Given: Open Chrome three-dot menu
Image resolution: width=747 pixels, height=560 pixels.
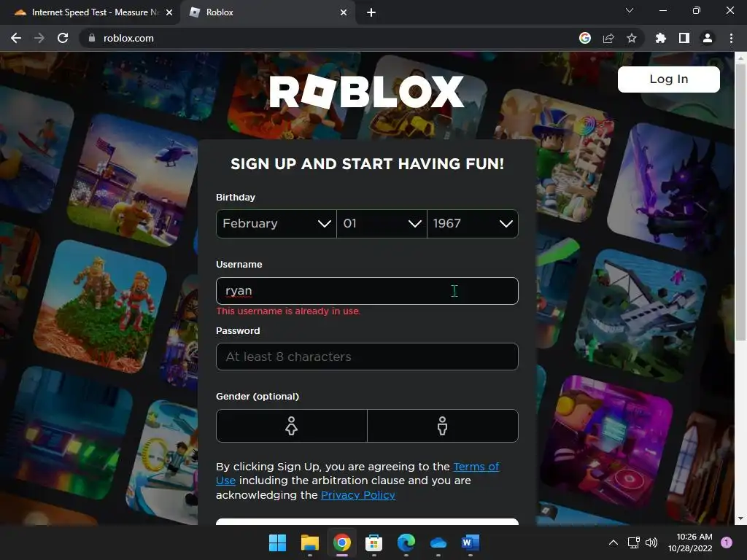Looking at the screenshot, I should tap(731, 38).
